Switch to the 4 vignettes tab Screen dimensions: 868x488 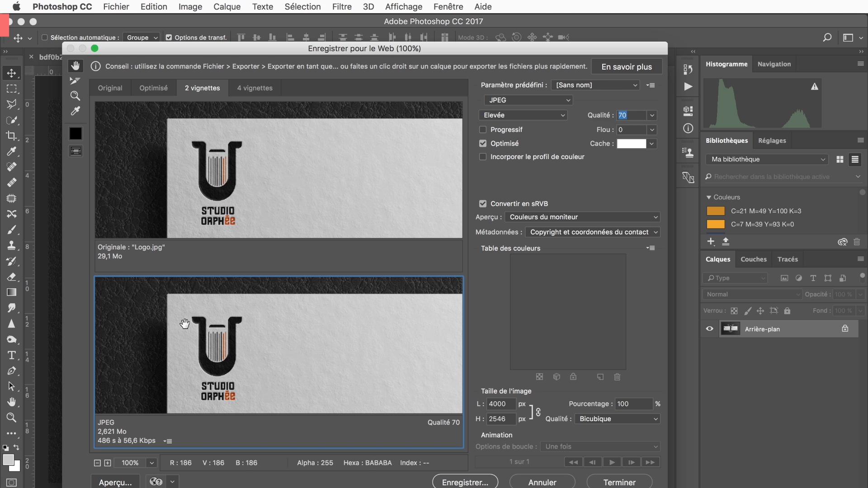click(x=255, y=88)
